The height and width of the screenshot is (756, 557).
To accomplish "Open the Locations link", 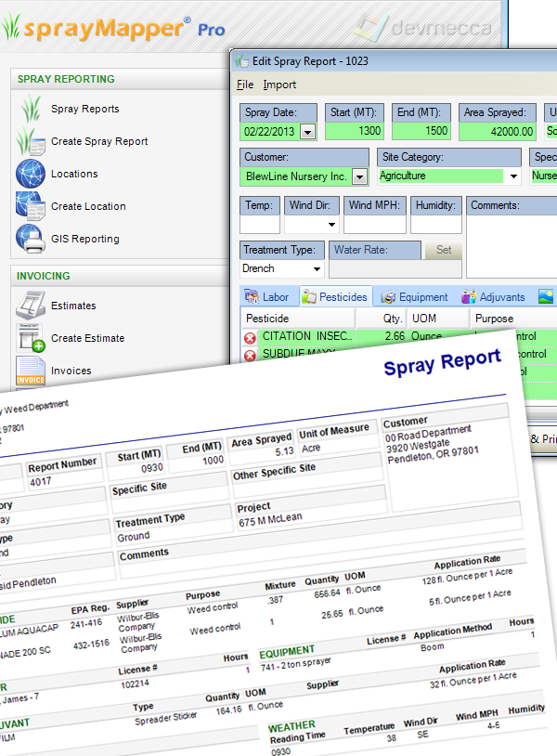I will tap(74, 174).
